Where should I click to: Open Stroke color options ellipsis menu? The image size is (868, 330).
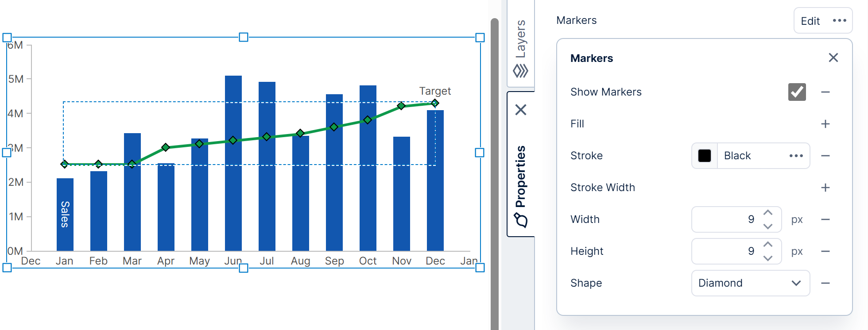click(x=796, y=156)
